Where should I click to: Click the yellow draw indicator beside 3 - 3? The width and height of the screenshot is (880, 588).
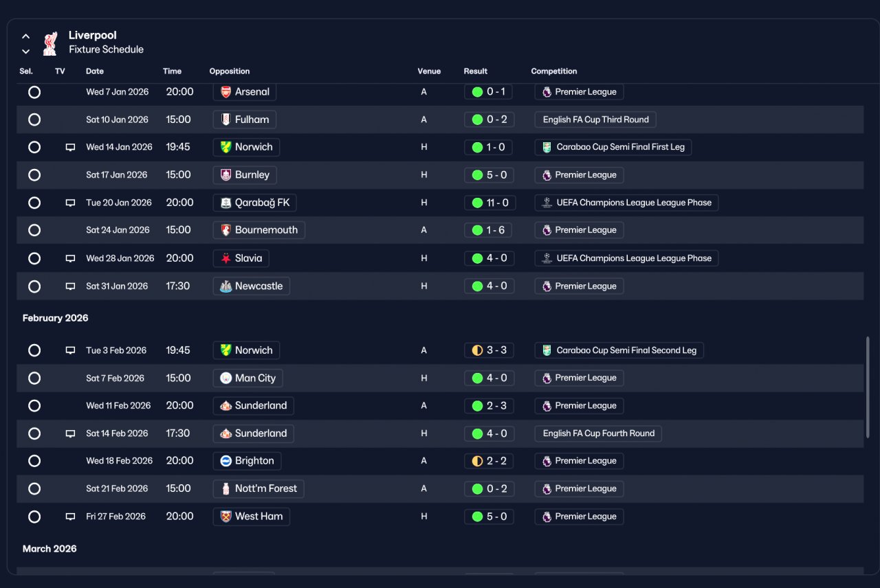point(477,350)
